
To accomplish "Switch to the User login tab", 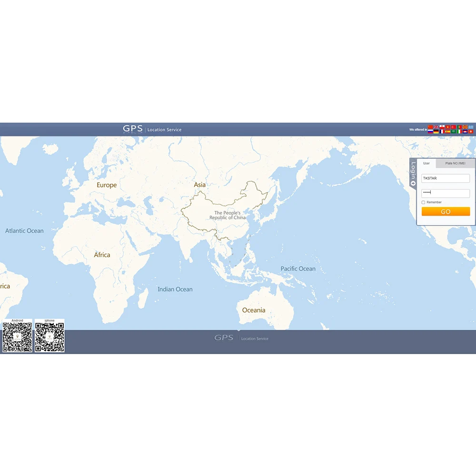I will click(x=426, y=163).
